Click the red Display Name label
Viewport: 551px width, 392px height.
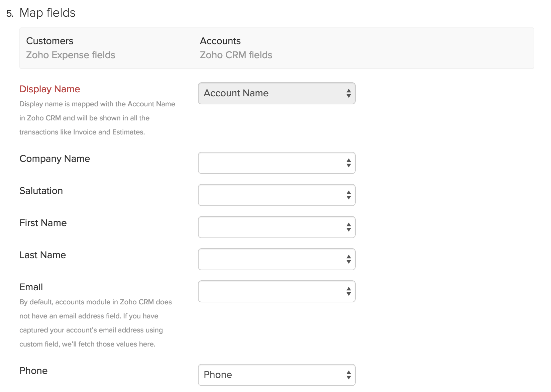(50, 89)
